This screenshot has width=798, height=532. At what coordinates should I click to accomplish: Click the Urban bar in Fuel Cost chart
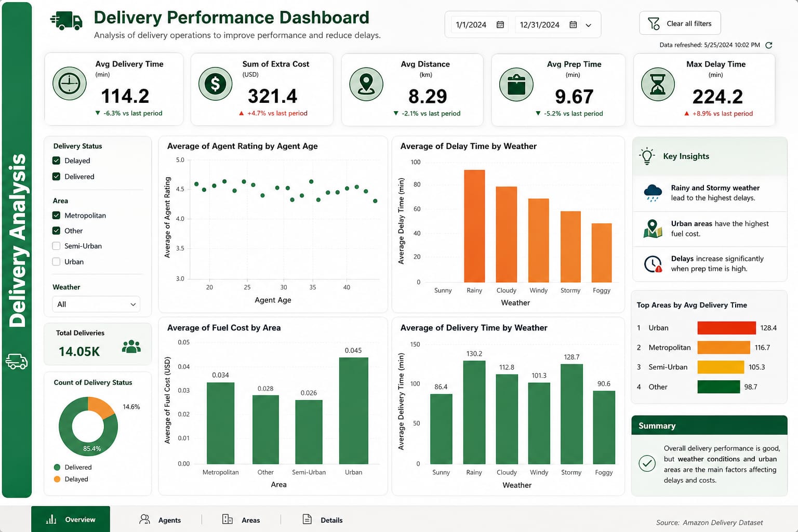point(353,410)
